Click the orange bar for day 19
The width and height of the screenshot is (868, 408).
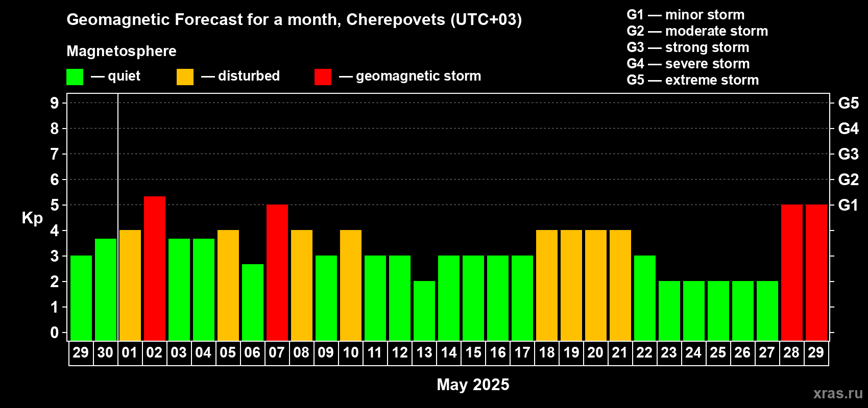[571, 286]
